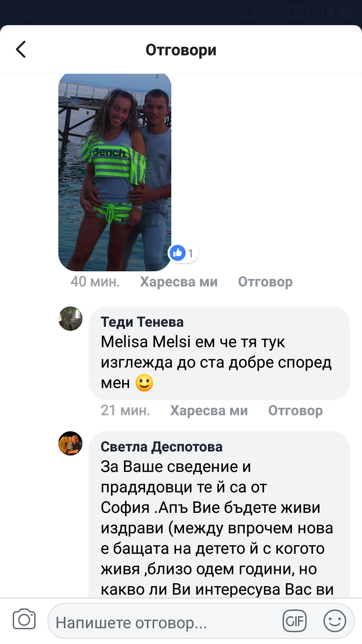
Task: Tap the 21 мин. timestamp
Action: 125,411
